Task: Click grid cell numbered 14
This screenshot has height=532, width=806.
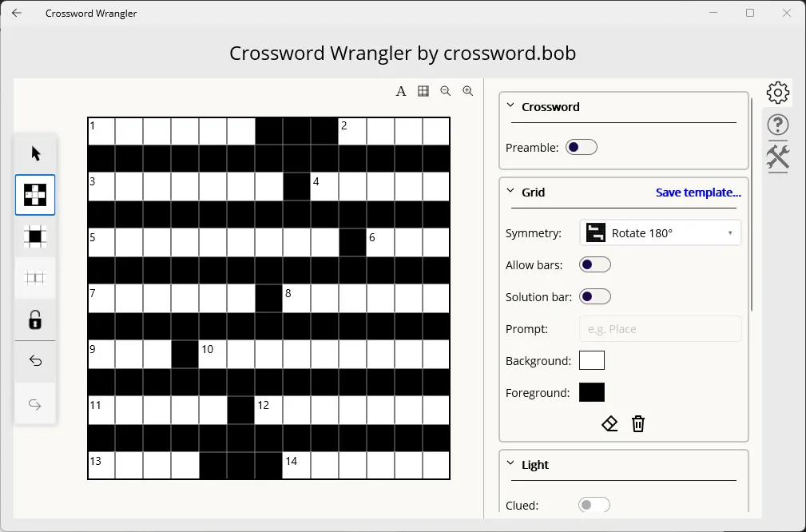Action: pos(296,466)
